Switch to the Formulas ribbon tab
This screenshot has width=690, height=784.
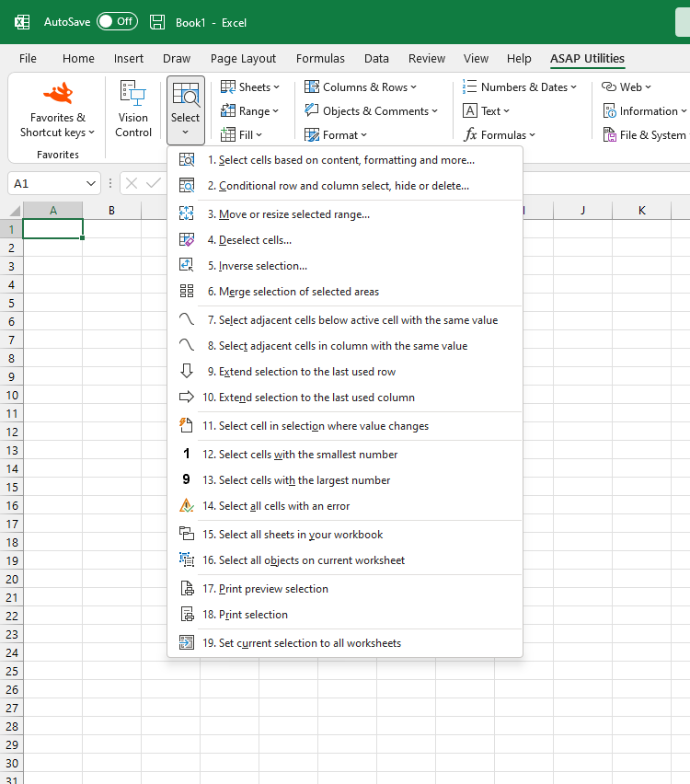coord(320,59)
